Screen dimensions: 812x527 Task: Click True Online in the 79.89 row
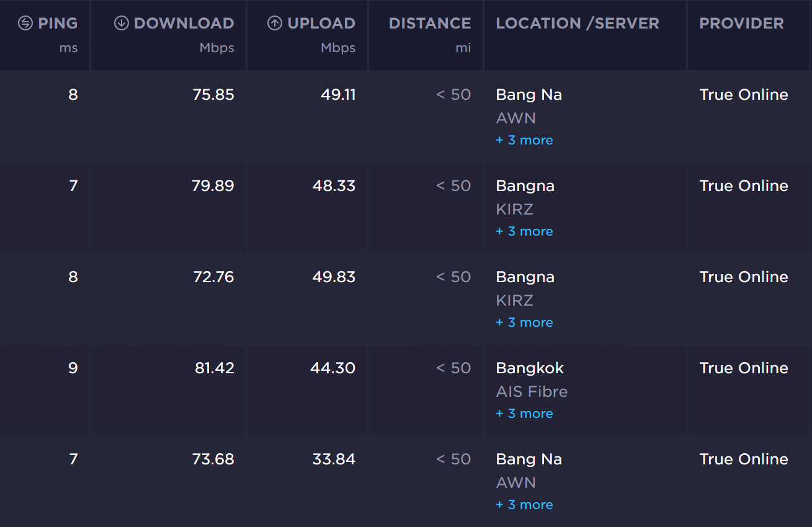pos(744,186)
